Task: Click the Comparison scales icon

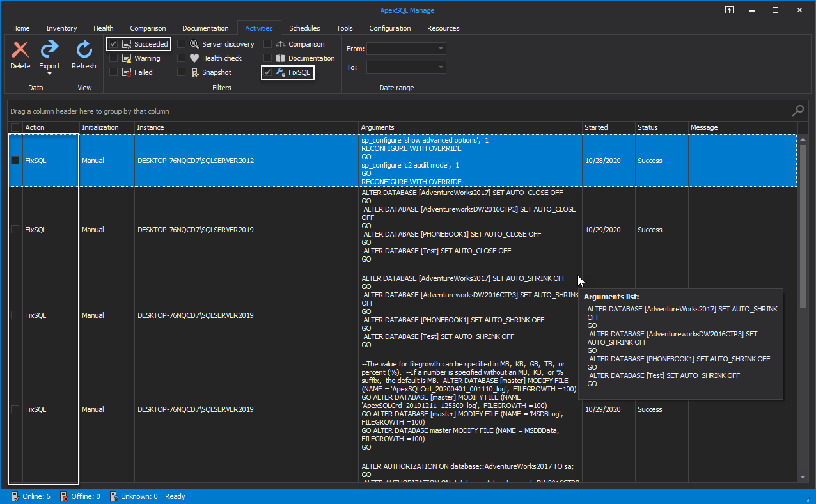Action: [281, 44]
